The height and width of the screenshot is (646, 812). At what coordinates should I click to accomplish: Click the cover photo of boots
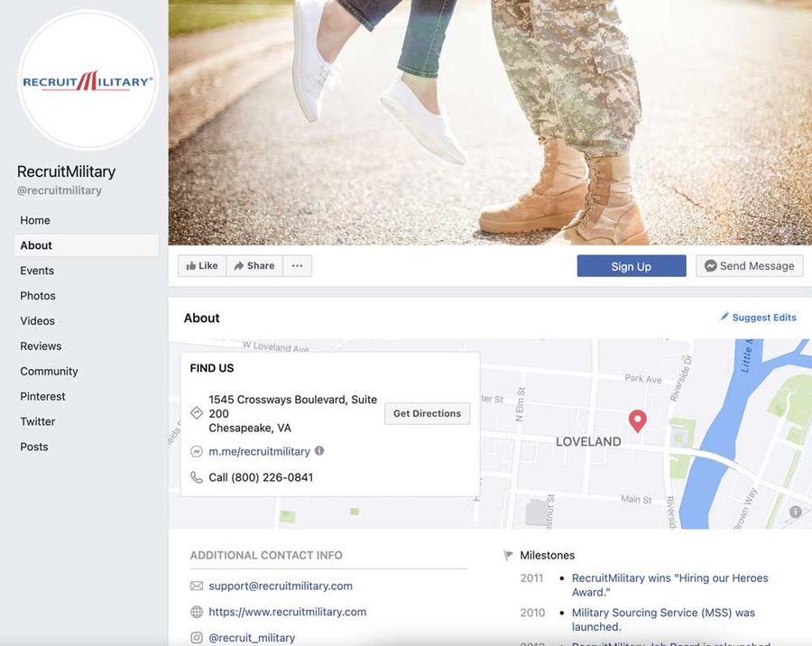click(490, 123)
